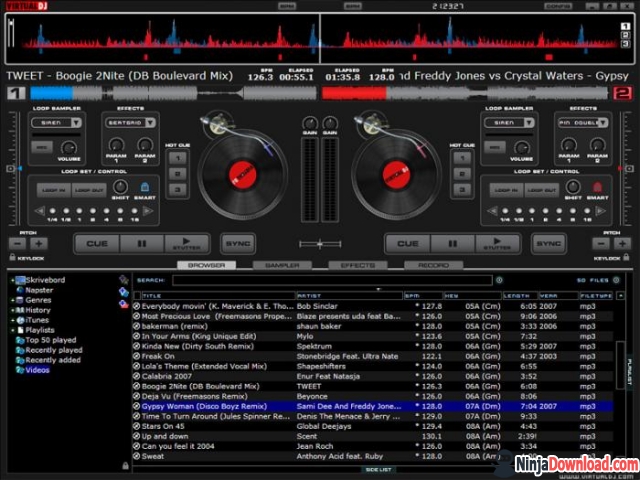The width and height of the screenshot is (640, 480).
Task: Click Loop Out on deck 2
Action: point(542,190)
